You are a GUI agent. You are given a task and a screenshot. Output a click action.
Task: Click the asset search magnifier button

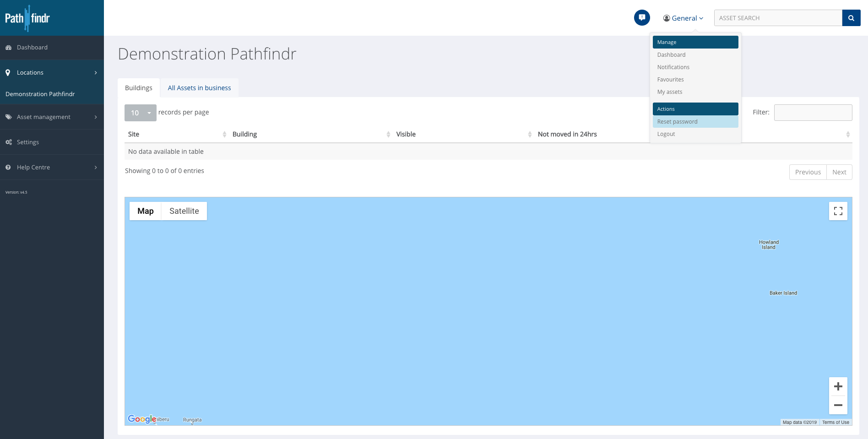(x=851, y=18)
